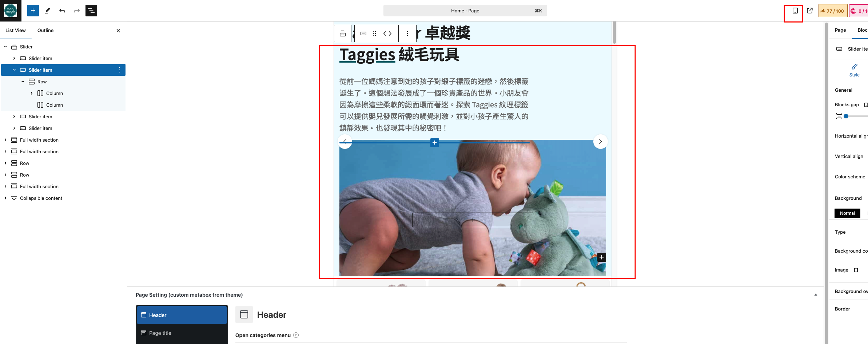Collapse the Slider tree item
Image resolution: width=868 pixels, height=344 pixels.
tap(5, 47)
